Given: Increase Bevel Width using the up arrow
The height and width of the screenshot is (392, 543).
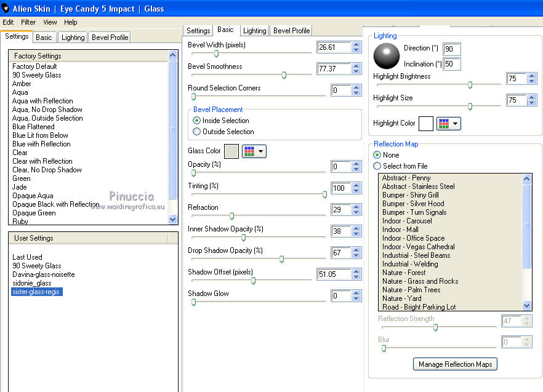Looking at the screenshot, I should tap(356, 44).
